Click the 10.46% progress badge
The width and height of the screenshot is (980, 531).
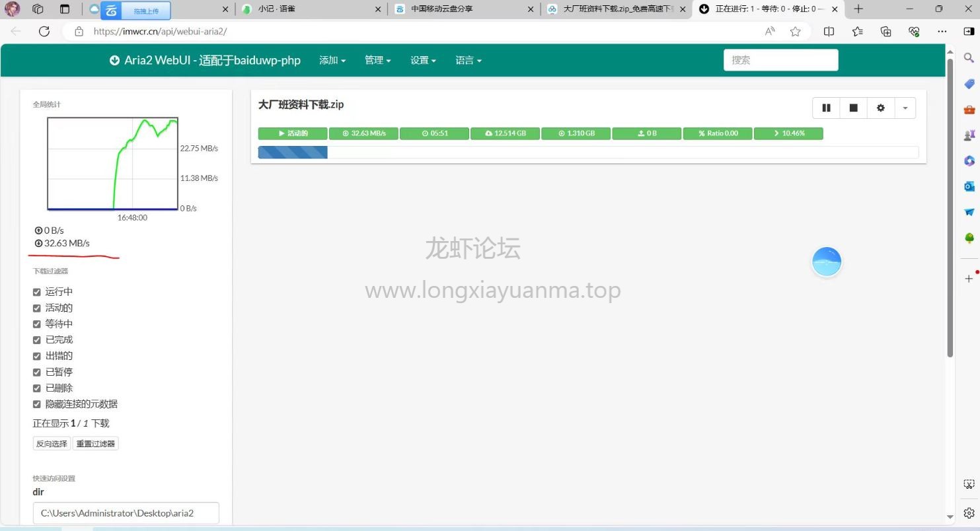pyautogui.click(x=788, y=133)
